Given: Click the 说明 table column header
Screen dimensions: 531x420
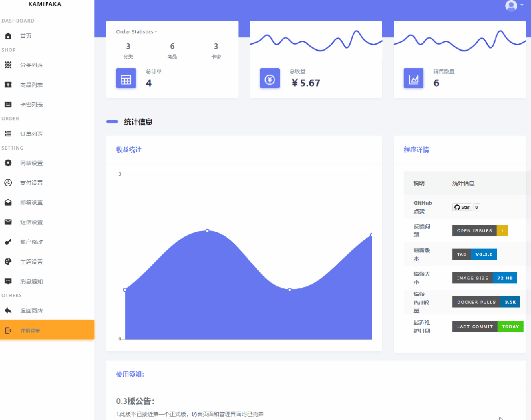Looking at the screenshot, I should 419,183.
